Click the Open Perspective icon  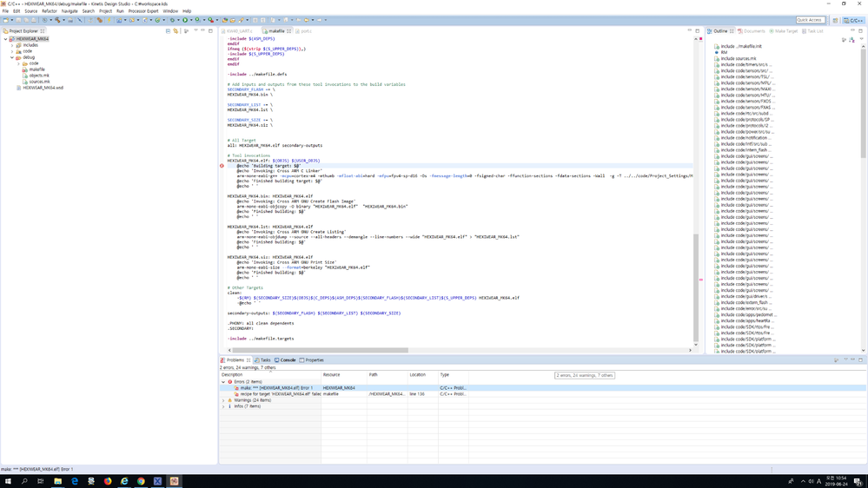835,20
